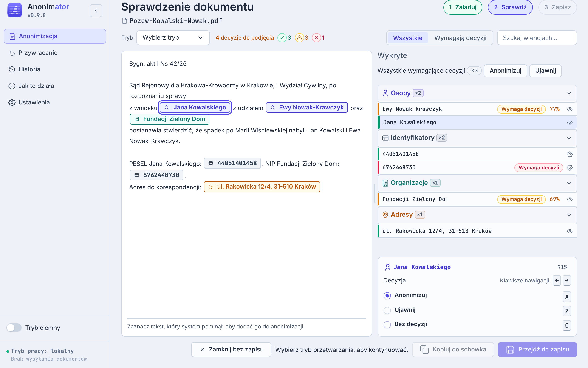The width and height of the screenshot is (588, 368).
Task: Select the ul. Rakowicka 12/4 name in Wykryte list
Action: (x=437, y=231)
